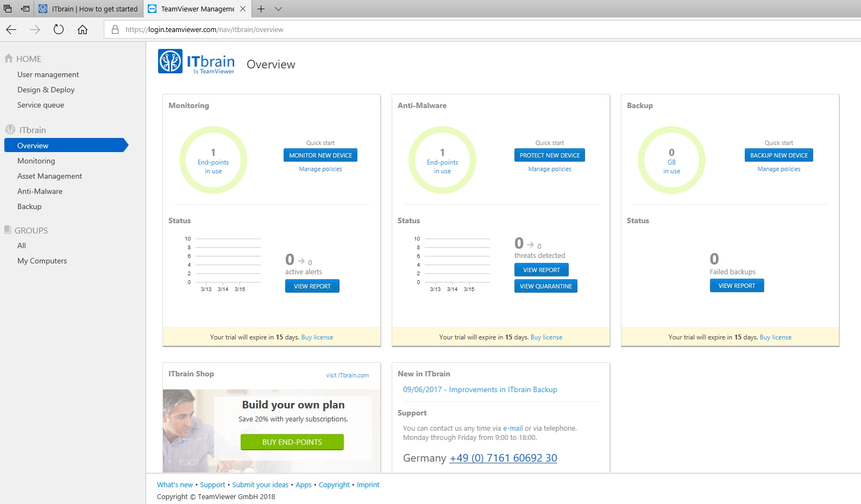Click the browser forward arrow
The image size is (861, 504).
[35, 29]
